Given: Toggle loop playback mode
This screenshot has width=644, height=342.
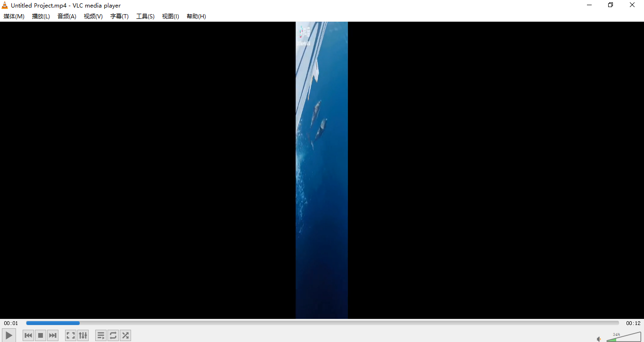Looking at the screenshot, I should pyautogui.click(x=113, y=335).
